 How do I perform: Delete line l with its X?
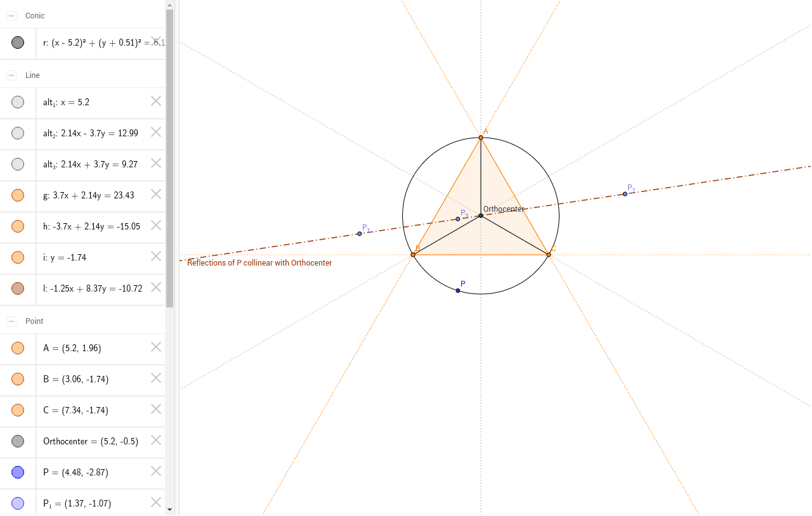156,287
